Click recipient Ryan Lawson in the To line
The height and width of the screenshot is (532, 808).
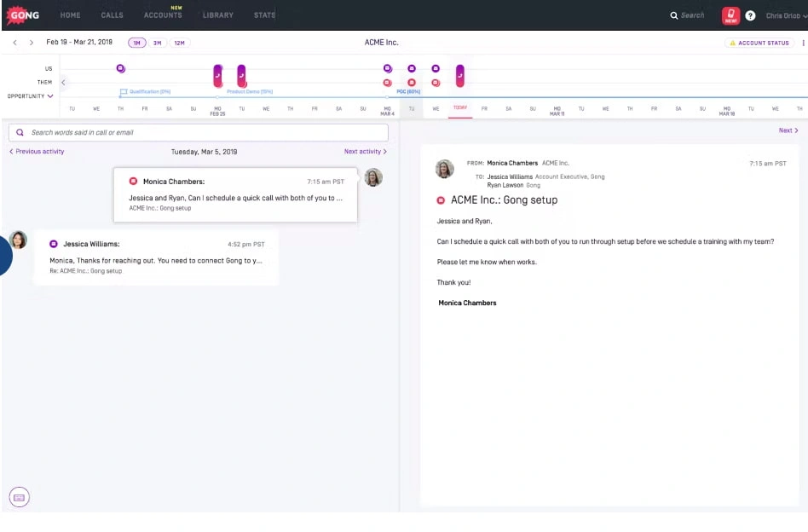[505, 185]
